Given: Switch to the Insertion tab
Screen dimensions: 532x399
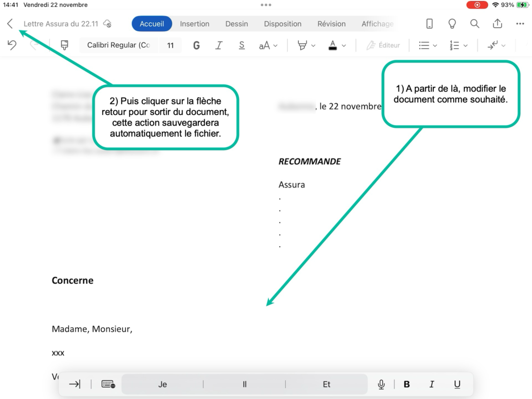Looking at the screenshot, I should click(194, 24).
